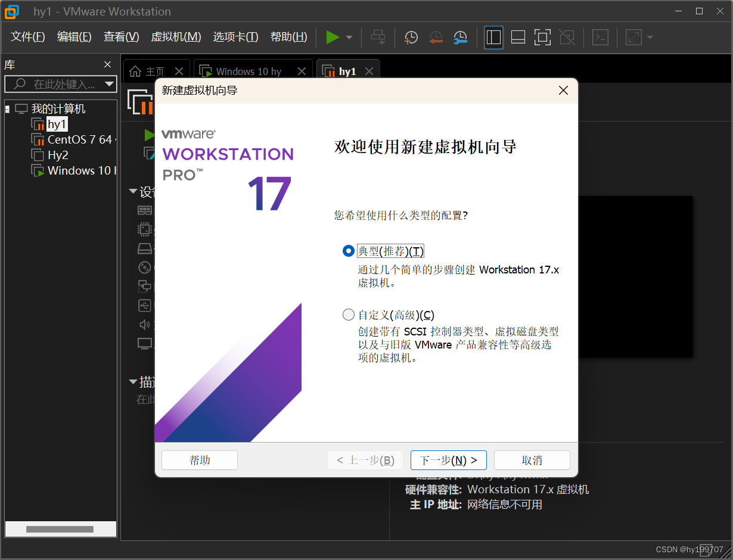
Task: Open the power options dropdown arrow
Action: click(x=349, y=38)
